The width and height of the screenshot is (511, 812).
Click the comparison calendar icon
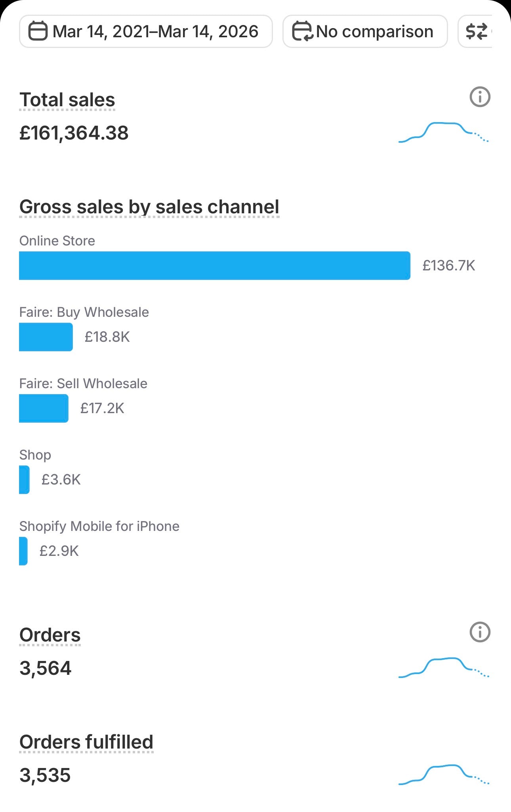(302, 31)
